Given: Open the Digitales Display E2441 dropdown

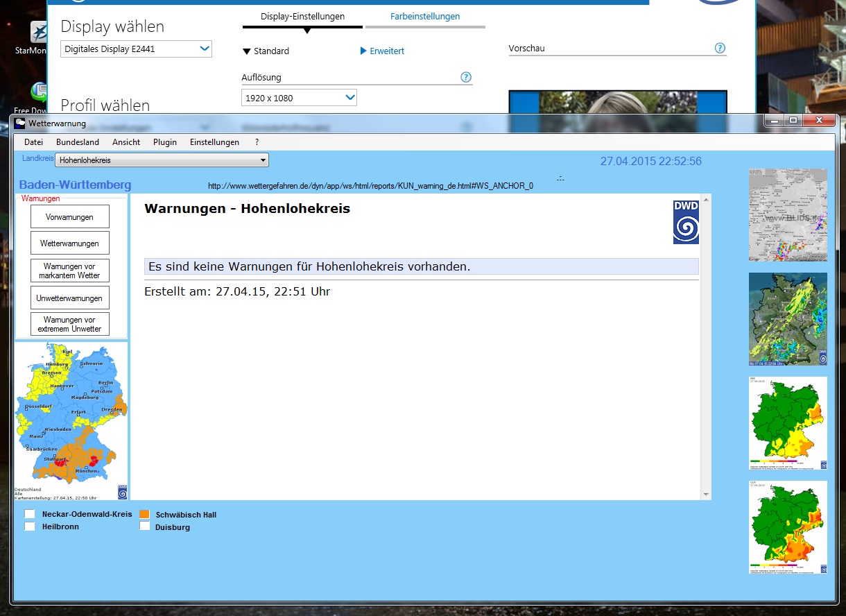Looking at the screenshot, I should pyautogui.click(x=136, y=49).
